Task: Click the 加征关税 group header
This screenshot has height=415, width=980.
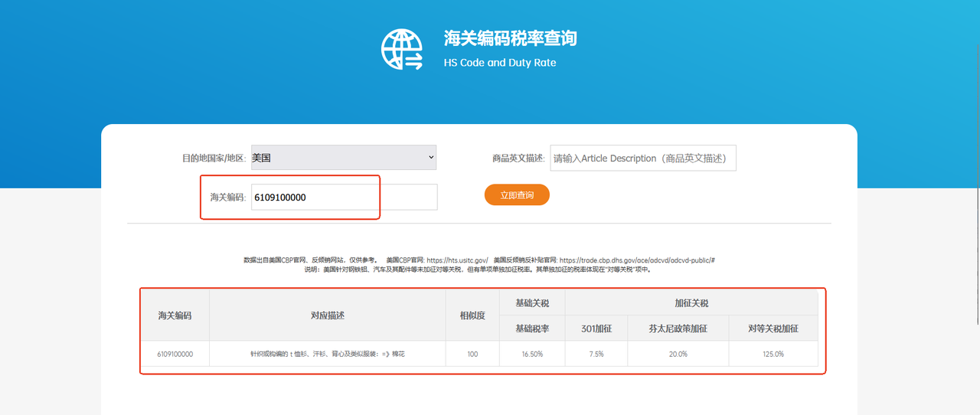Action: [691, 303]
